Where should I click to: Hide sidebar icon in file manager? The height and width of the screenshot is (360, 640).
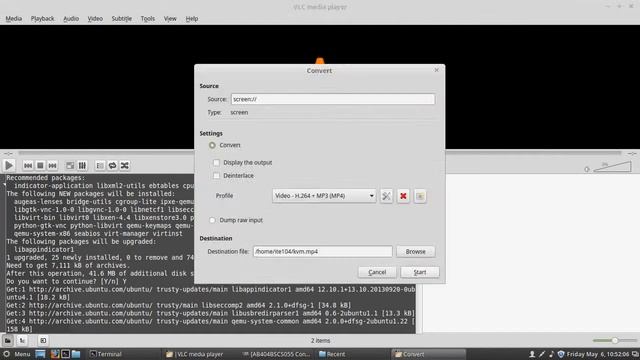point(43,340)
